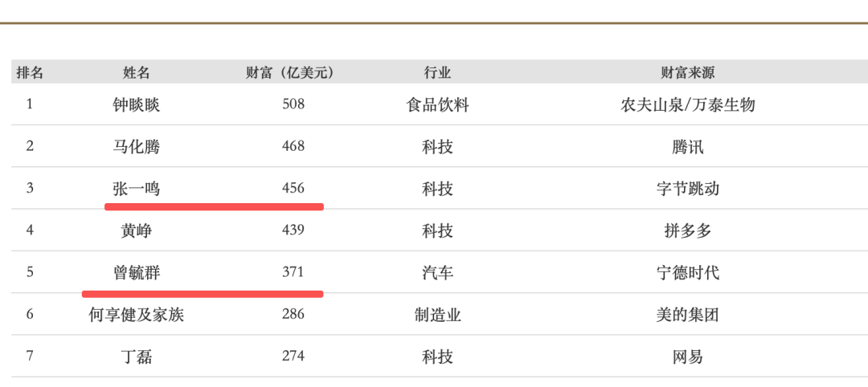Viewport: 868px width, 387px height.
Task: Click the wealth value 371
Action: pyautogui.click(x=293, y=273)
